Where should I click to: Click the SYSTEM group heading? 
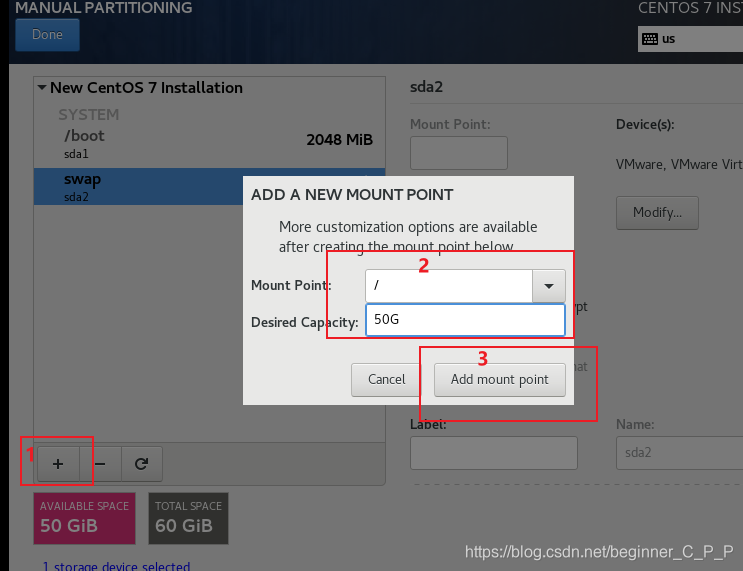click(89, 115)
